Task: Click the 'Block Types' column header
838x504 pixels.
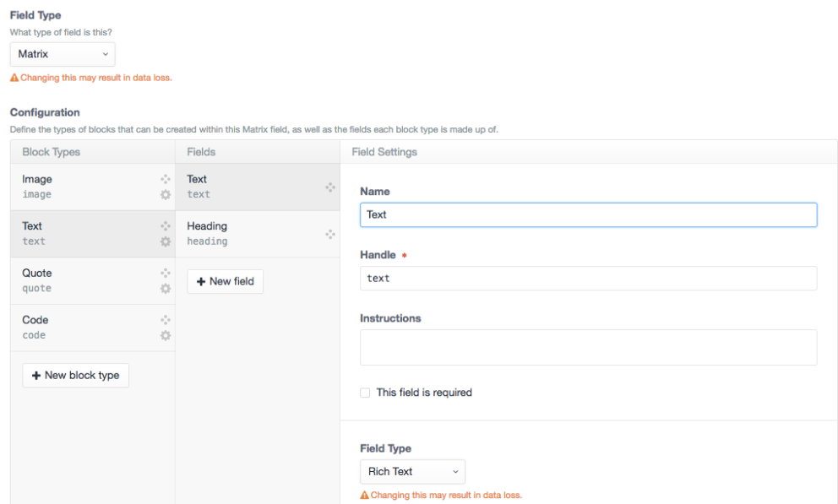Action: tap(52, 152)
